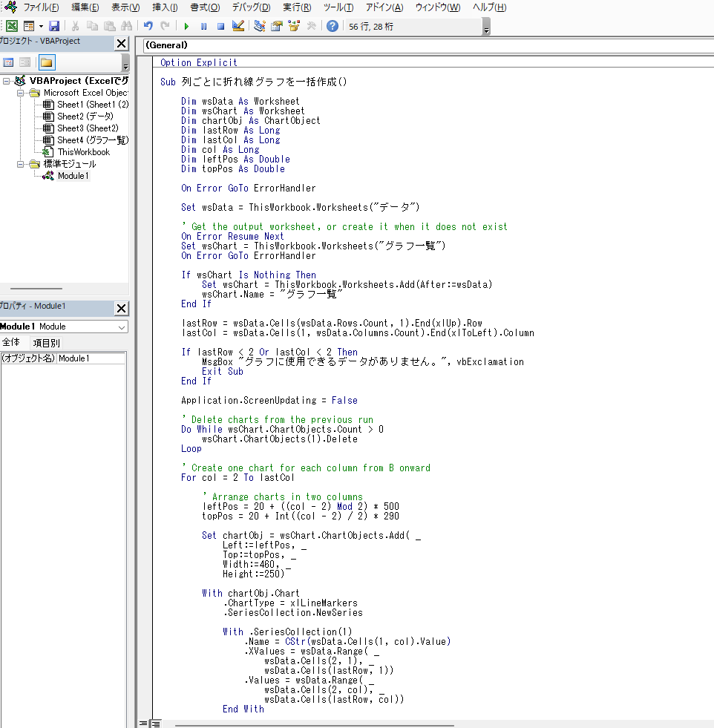Open Project pane toolbar overflow arrow
The height and width of the screenshot is (728, 714).
125,62
